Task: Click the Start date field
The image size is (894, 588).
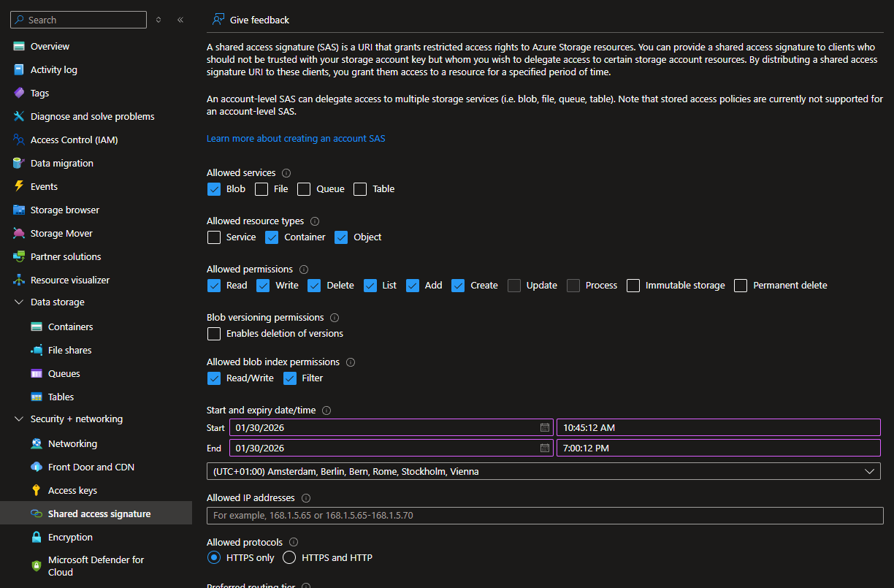Action: 391,427
